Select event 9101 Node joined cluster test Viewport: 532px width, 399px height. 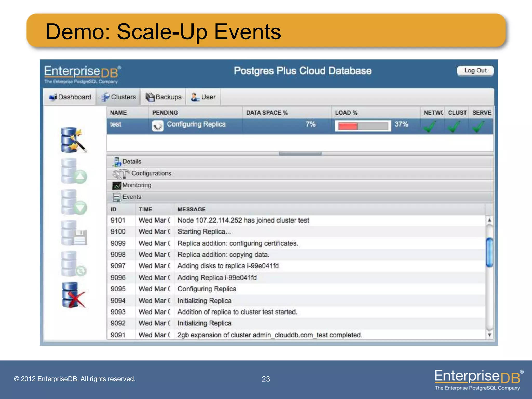[x=296, y=220]
